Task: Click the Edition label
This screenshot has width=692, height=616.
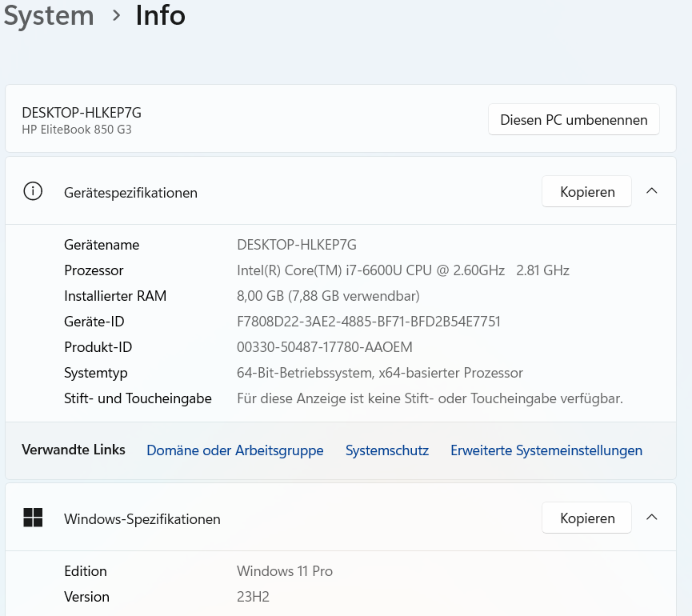Action: coord(86,571)
